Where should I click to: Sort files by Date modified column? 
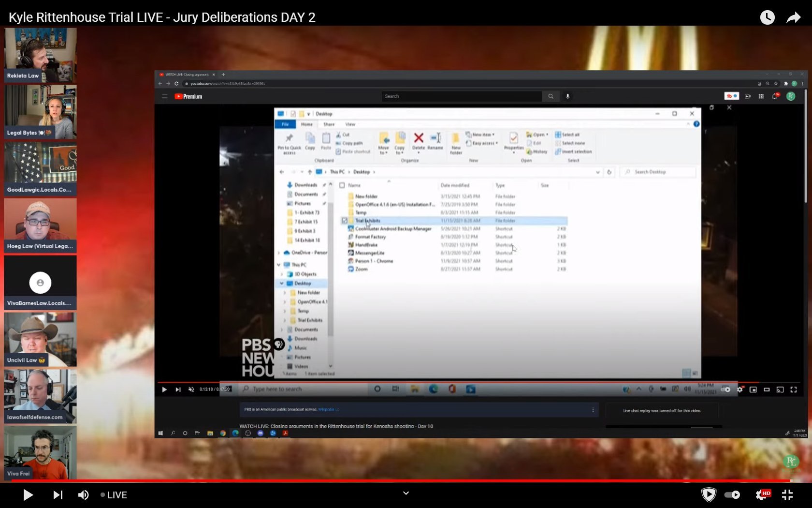455,185
